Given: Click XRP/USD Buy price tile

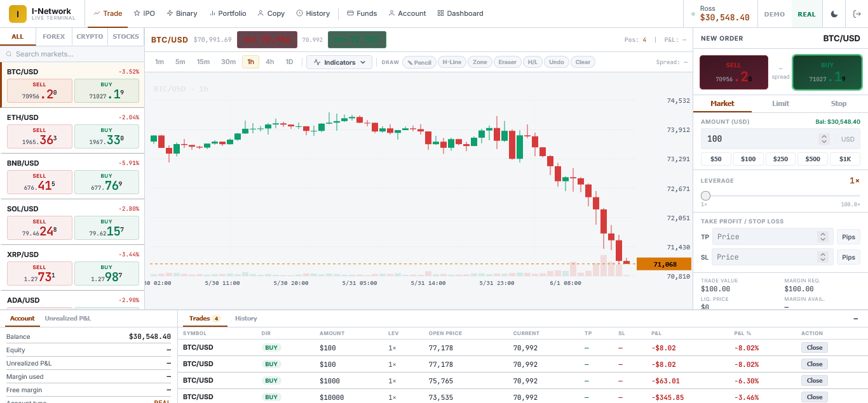Looking at the screenshot, I should 107,274.
